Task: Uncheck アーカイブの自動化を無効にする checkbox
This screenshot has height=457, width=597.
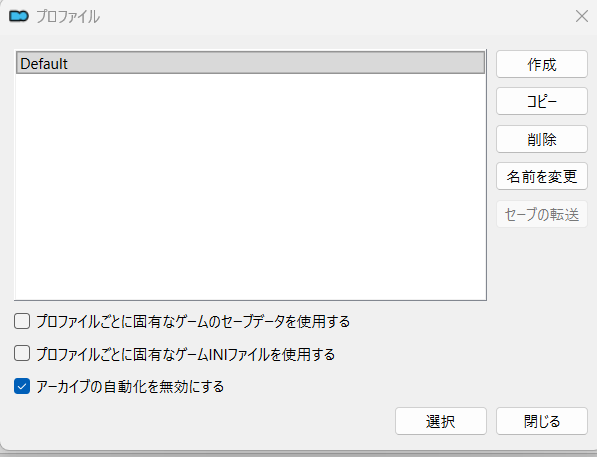Action: coord(22,386)
